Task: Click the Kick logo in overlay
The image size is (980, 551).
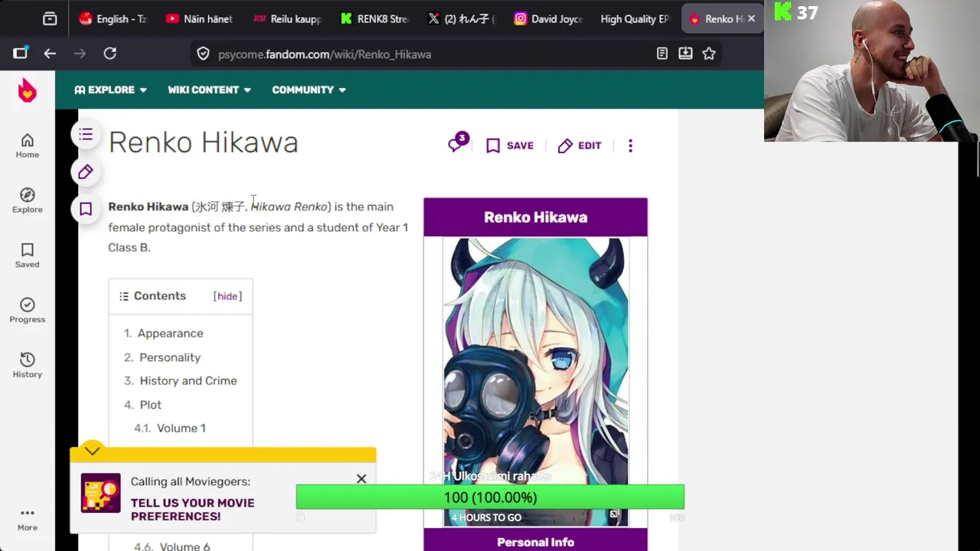Action: tap(782, 11)
